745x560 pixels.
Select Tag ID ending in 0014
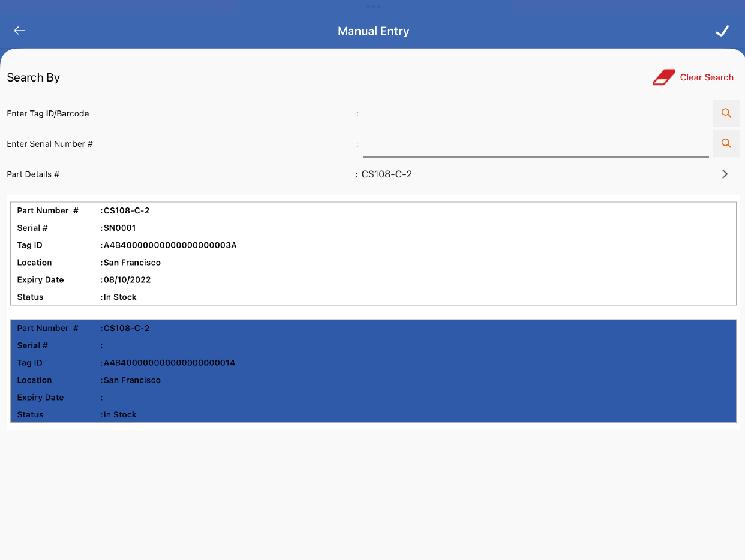coord(169,363)
